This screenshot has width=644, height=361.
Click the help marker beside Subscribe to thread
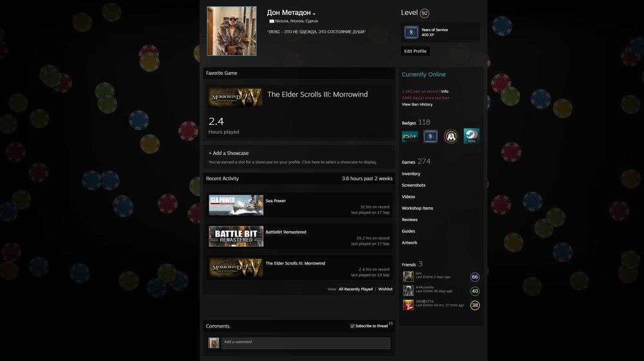tap(391, 324)
